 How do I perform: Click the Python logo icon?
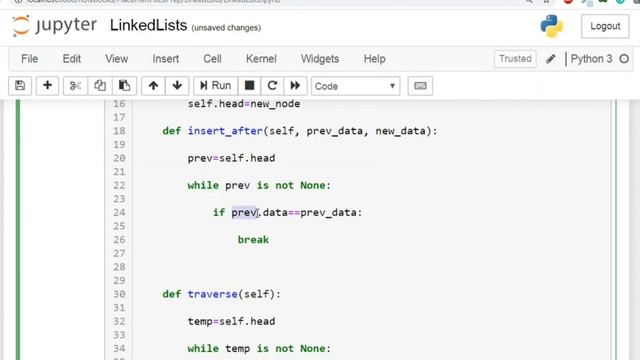click(551, 26)
